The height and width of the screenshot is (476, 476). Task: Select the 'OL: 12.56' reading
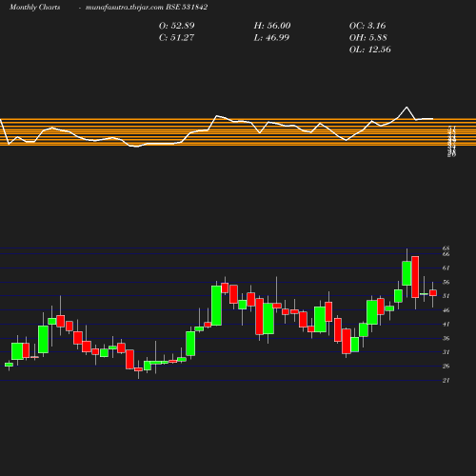point(369,50)
